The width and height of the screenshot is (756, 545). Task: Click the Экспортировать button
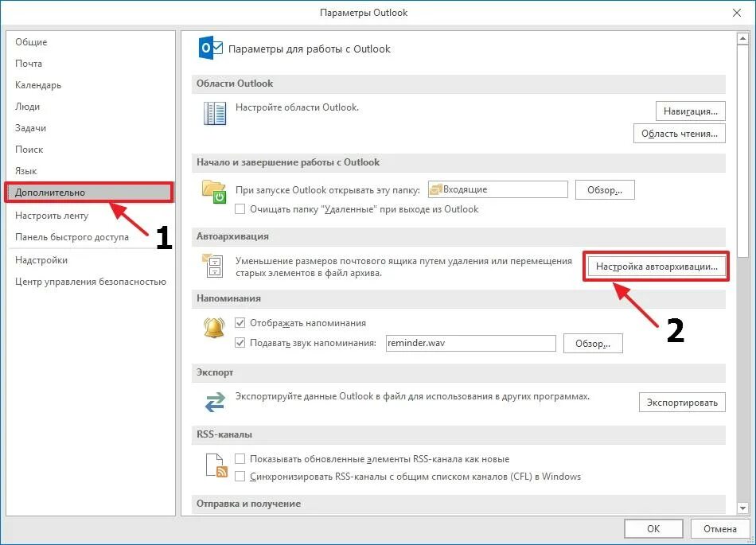coord(682,403)
